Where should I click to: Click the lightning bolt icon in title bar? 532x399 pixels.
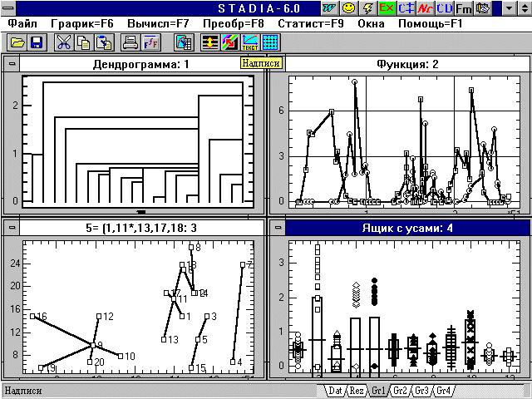pyautogui.click(x=367, y=8)
